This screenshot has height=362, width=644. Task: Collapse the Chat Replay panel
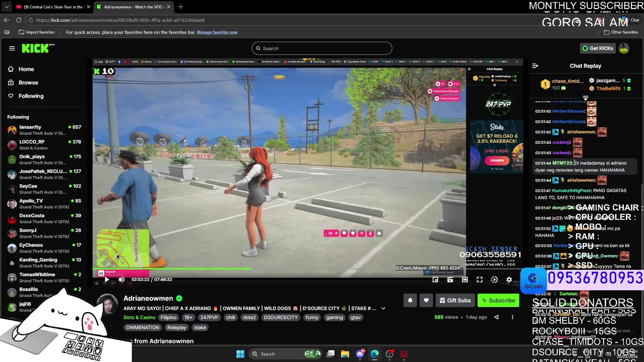tap(535, 66)
